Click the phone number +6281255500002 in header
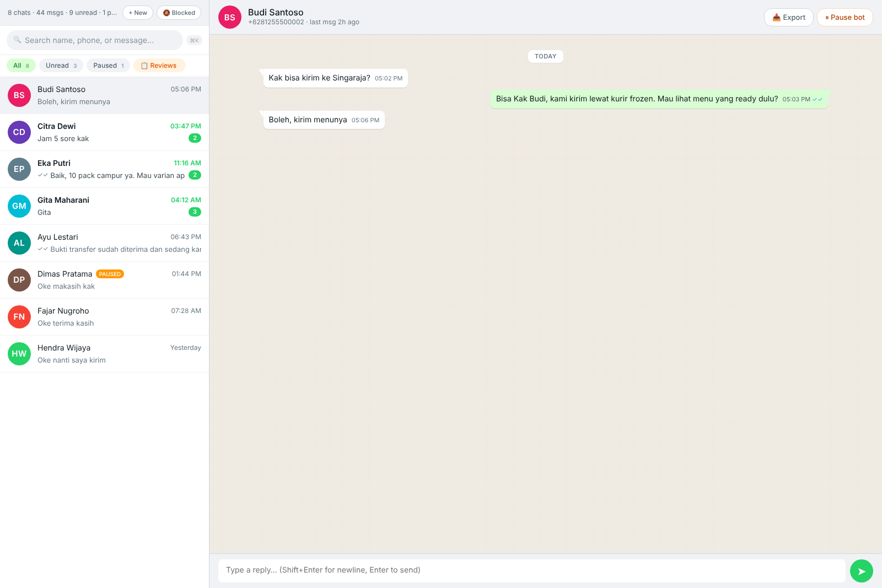The width and height of the screenshot is (882, 588). pos(276,22)
